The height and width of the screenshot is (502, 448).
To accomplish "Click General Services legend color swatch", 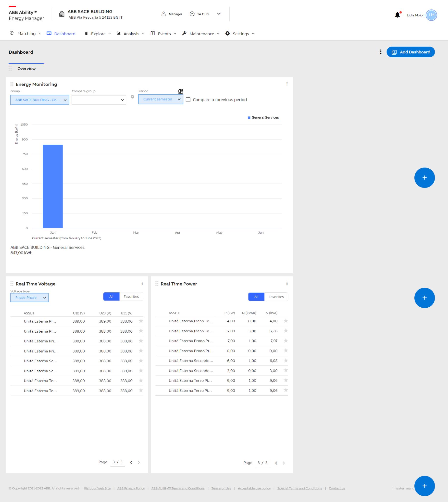I will tap(249, 118).
